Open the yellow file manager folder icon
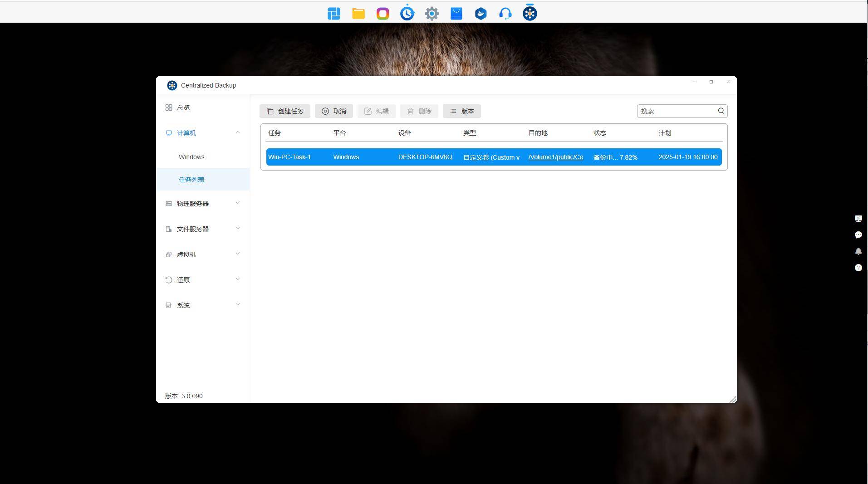The image size is (868, 484). click(x=358, y=14)
